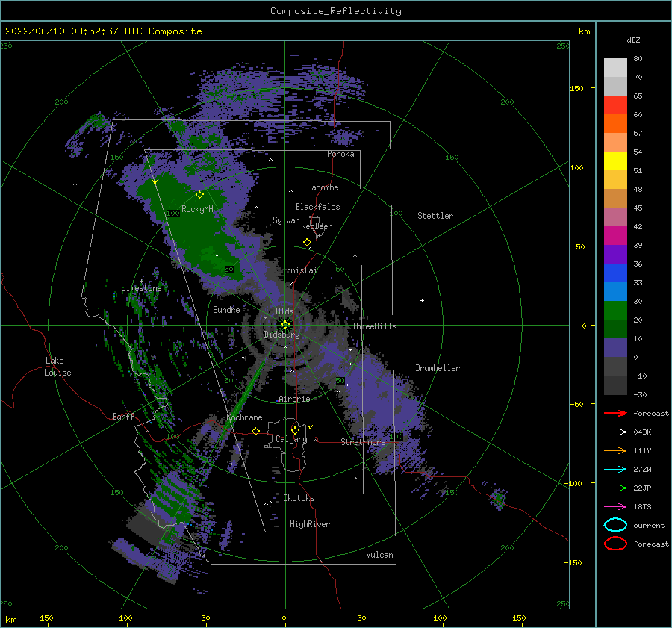Image resolution: width=672 pixels, height=628 pixels.
Task: Select the 'current' legend text
Action: tap(649, 525)
